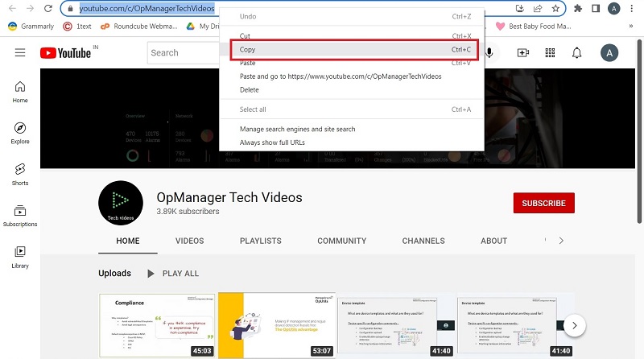Open Chrome three-dot menu
This screenshot has height=359, width=644.
(632, 8)
